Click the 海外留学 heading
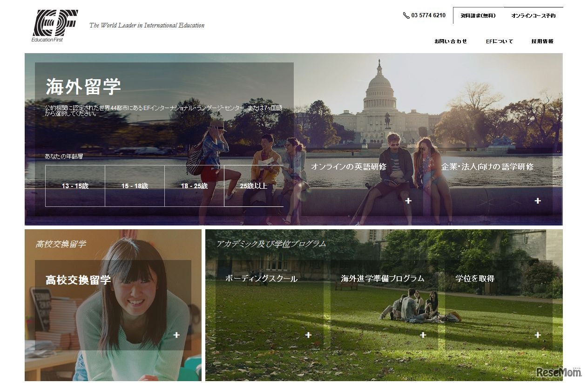This screenshot has width=588, height=383. (83, 87)
